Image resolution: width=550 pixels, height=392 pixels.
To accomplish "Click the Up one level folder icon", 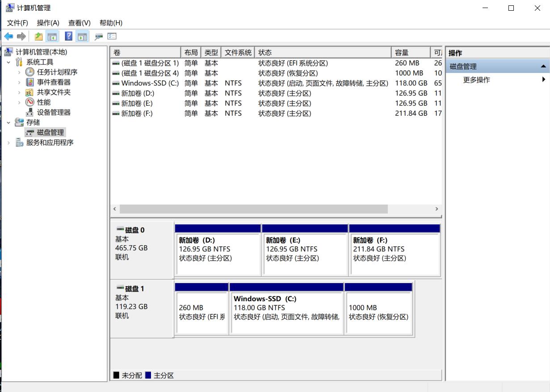I will [x=39, y=36].
